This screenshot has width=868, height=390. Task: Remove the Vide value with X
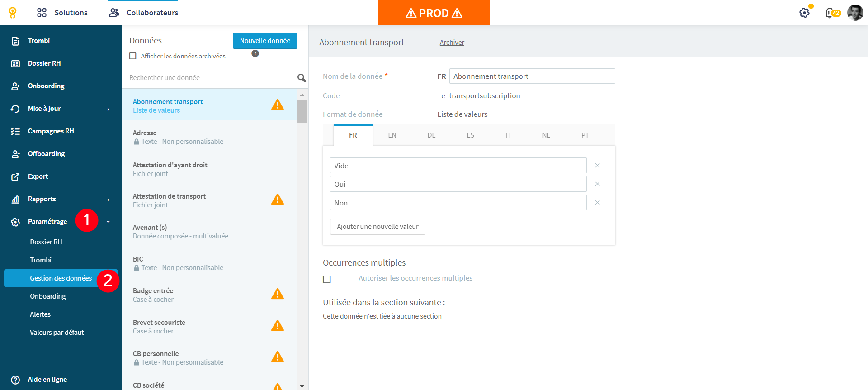point(597,166)
